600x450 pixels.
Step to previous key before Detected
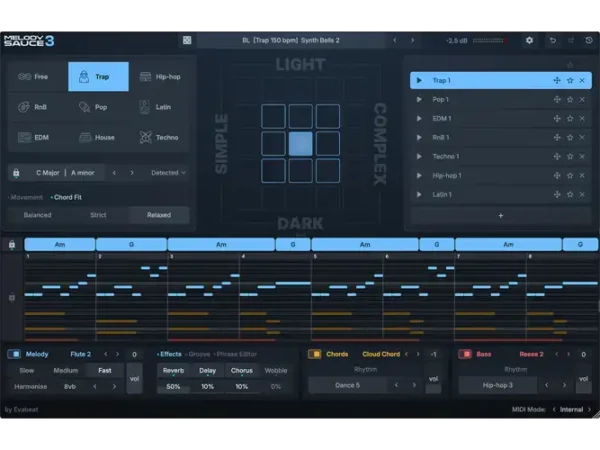tap(114, 173)
